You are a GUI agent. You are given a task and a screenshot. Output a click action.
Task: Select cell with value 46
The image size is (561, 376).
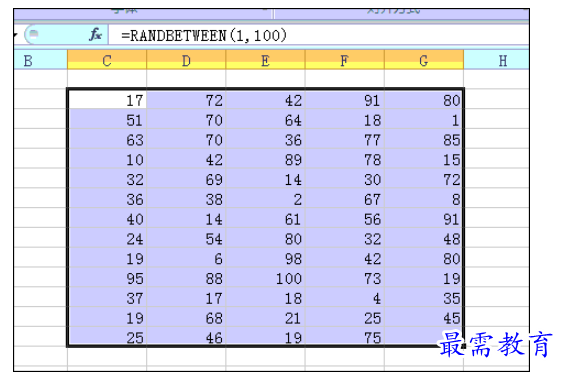coord(186,336)
